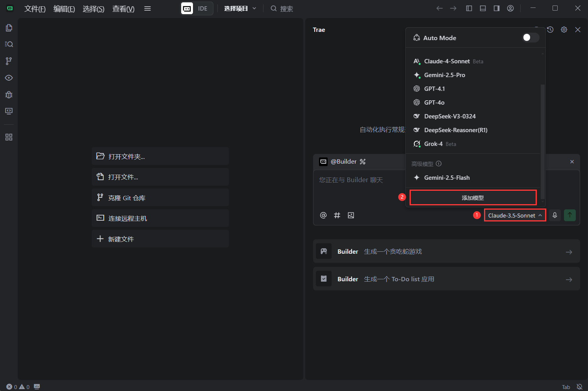This screenshot has height=391, width=588.
Task: Open the Explorer panel in the left sidebar
Action: point(9,28)
